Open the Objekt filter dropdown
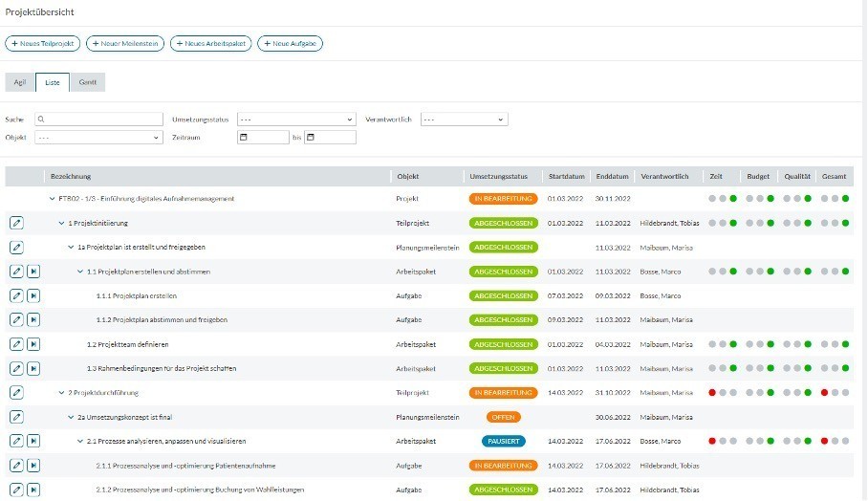This screenshot has height=501, width=868. [x=98, y=138]
